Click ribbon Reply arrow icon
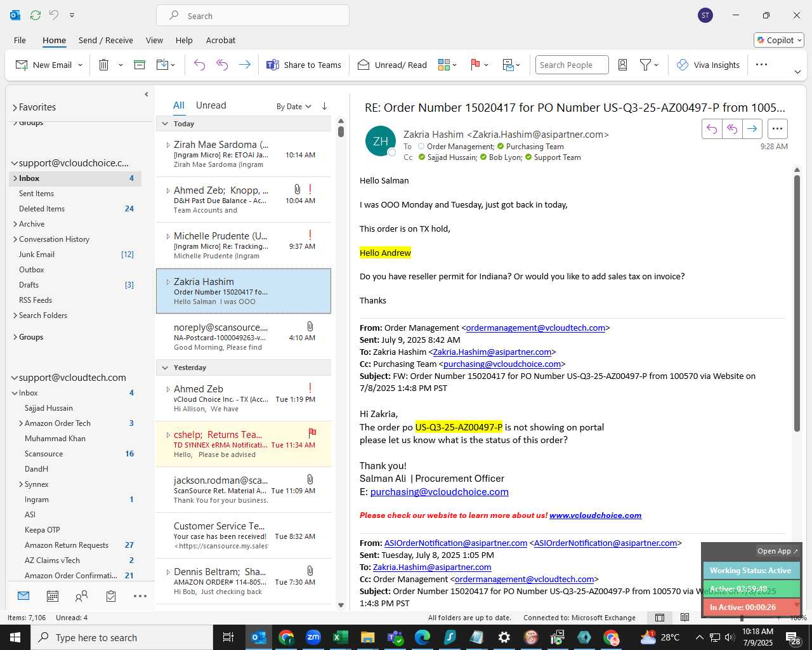The width and height of the screenshot is (812, 650). (199, 65)
